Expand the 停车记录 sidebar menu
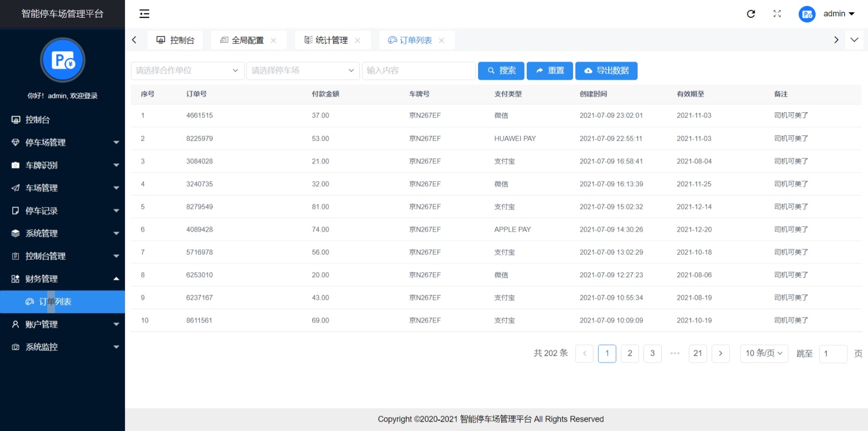Image resolution: width=868 pixels, height=431 pixels. pos(63,211)
